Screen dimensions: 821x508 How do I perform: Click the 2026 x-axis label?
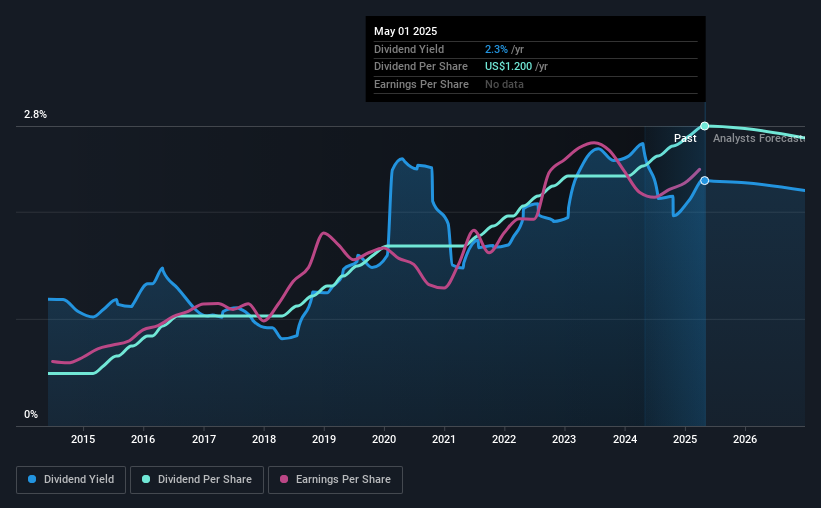click(745, 439)
